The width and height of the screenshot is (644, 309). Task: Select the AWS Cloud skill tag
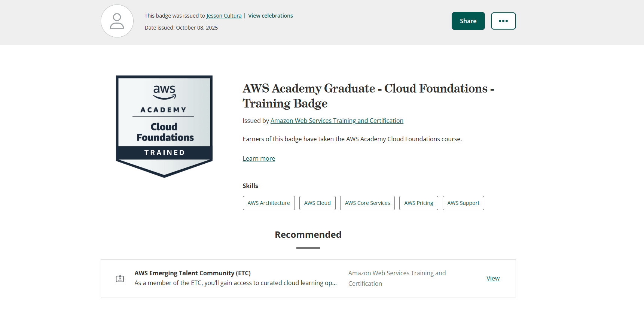pos(317,203)
